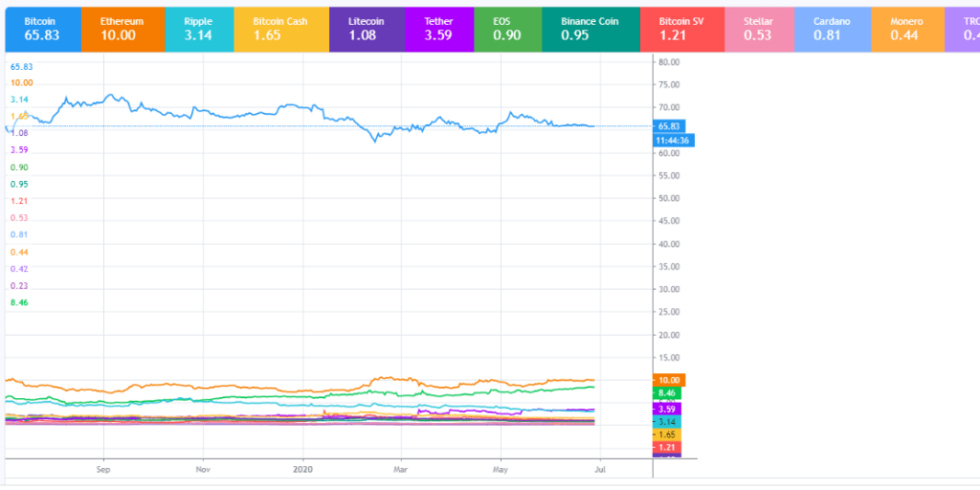Click the Tether 3.59 tile
The height and width of the screenshot is (490, 980).
(439, 30)
